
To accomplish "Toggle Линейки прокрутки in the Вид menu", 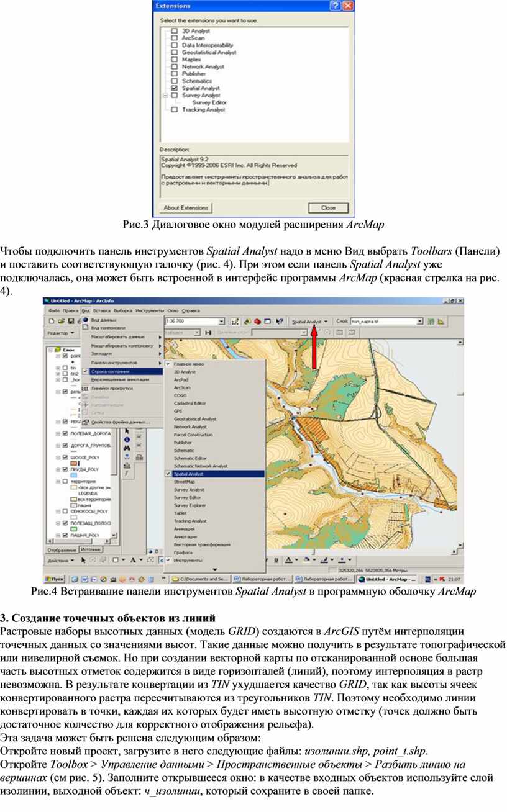I will point(122,388).
